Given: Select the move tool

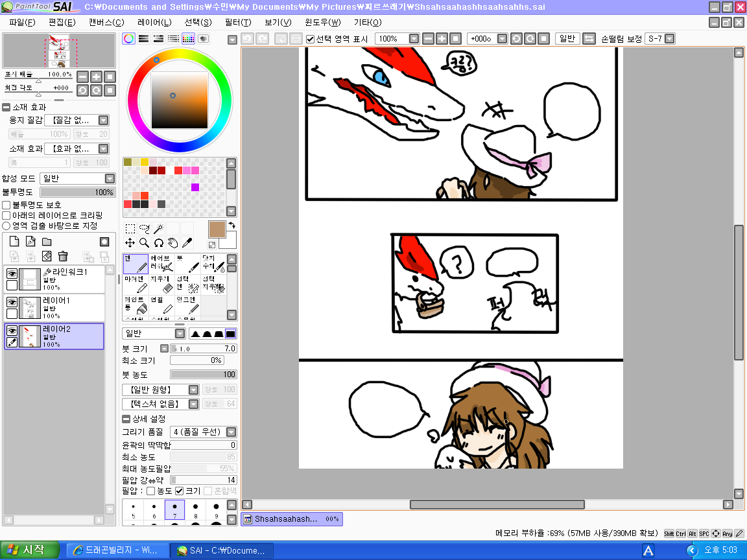Looking at the screenshot, I should click(130, 243).
